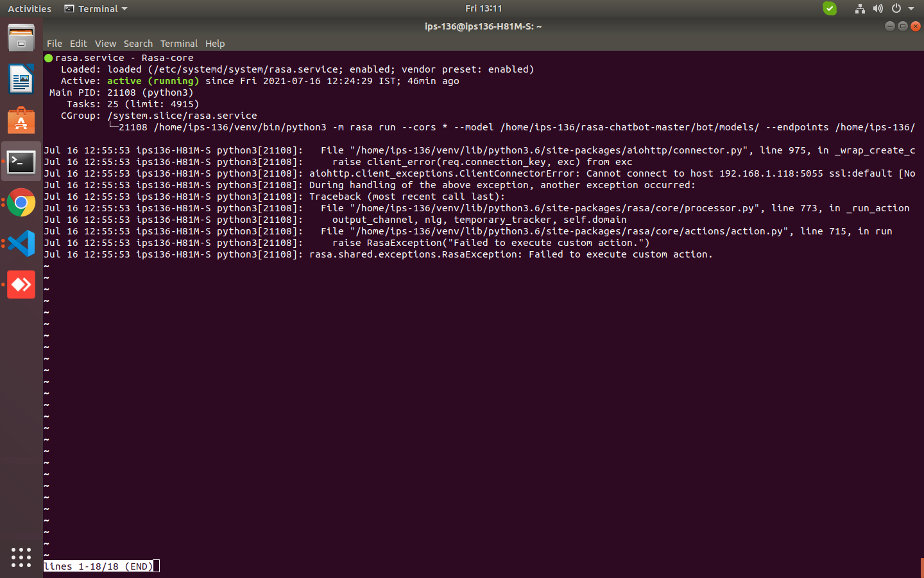The image size is (924, 578).
Task: Maximize the terminal window
Action: pos(902,26)
